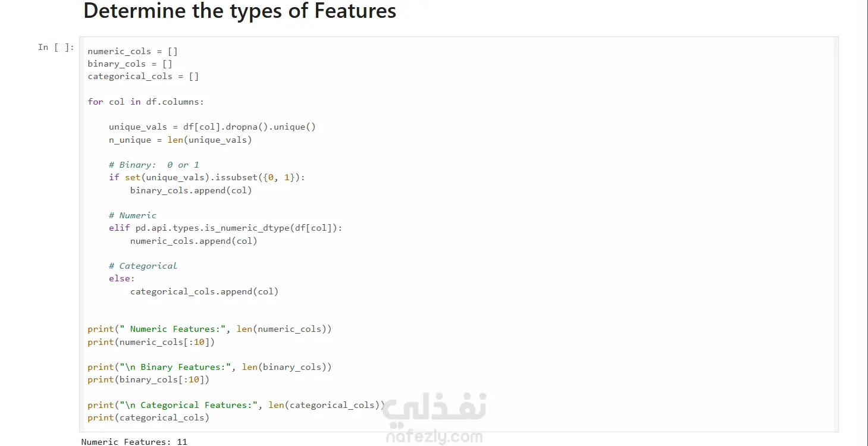Click the is_numeric_dtype elif line
This screenshot has width=868, height=446.
point(225,228)
